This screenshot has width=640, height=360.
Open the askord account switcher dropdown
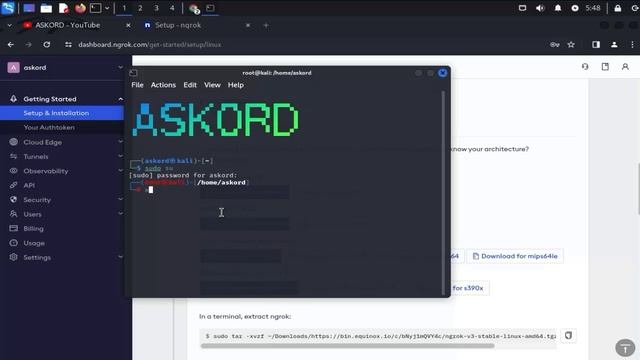pyautogui.click(x=65, y=67)
